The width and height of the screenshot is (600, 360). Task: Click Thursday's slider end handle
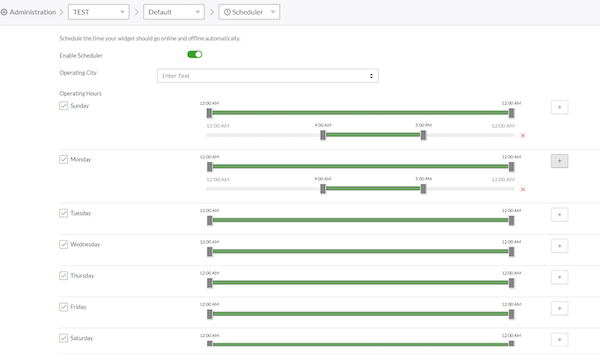(511, 283)
